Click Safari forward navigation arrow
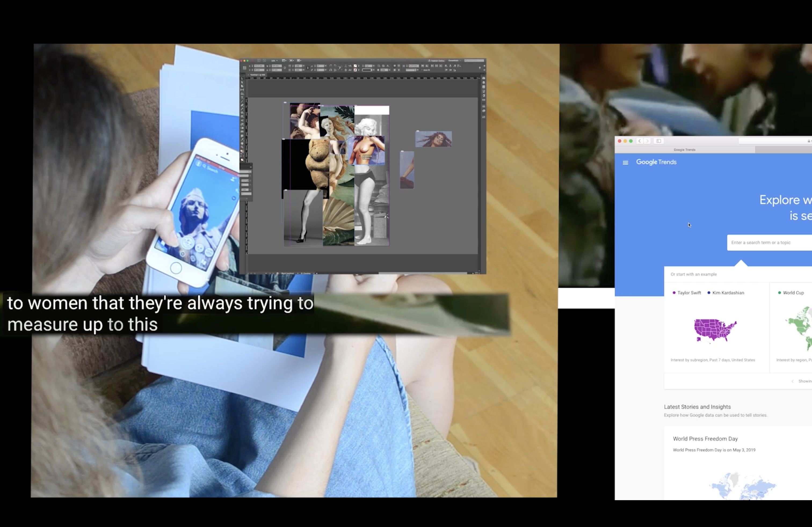Screen dimensions: 812x527 pos(647,141)
